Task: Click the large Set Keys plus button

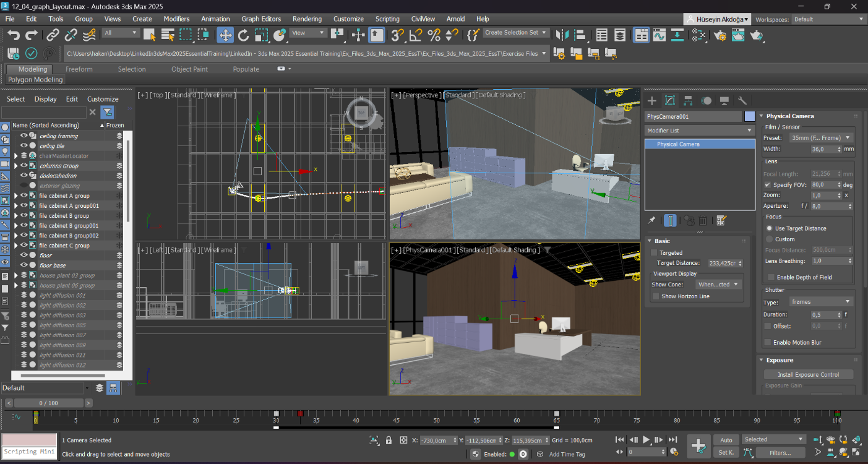Action: click(698, 445)
